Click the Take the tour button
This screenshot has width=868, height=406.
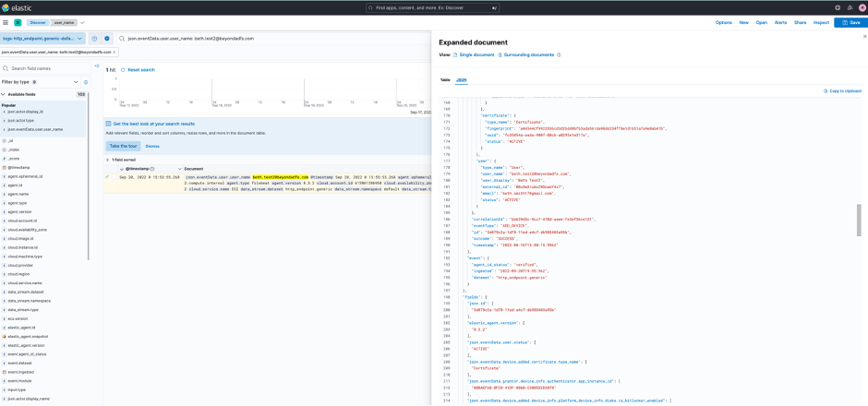point(123,146)
